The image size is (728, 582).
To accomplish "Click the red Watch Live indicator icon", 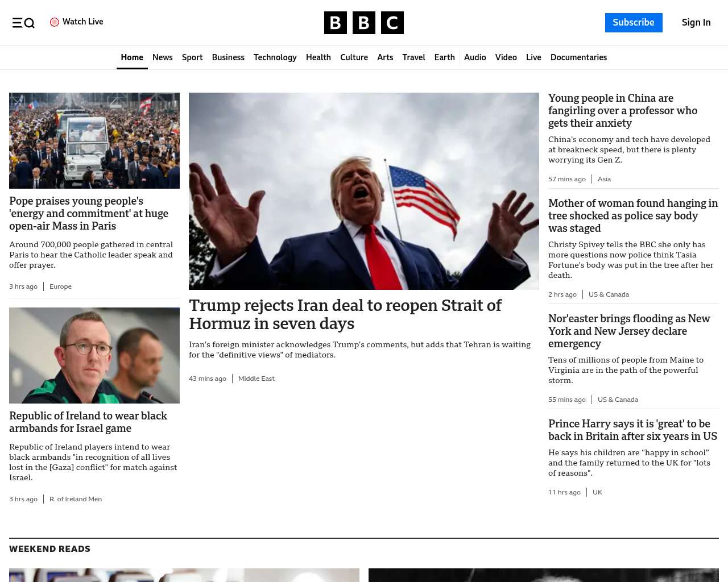I will pyautogui.click(x=55, y=22).
